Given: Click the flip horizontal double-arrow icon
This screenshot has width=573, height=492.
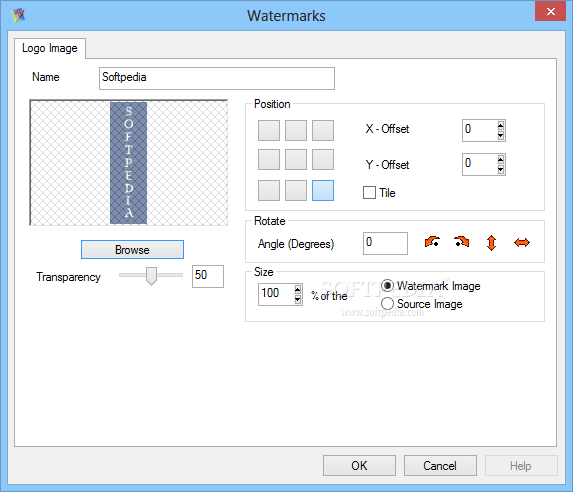Looking at the screenshot, I should click(x=521, y=242).
